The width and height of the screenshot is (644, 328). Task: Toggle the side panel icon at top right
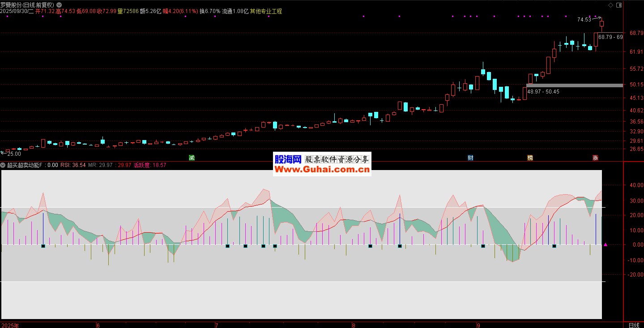click(x=619, y=5)
